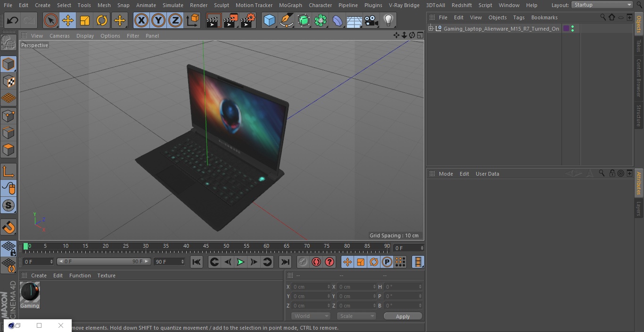This screenshot has width=644, height=332.
Task: Select the Live Selection tool
Action: [51, 20]
